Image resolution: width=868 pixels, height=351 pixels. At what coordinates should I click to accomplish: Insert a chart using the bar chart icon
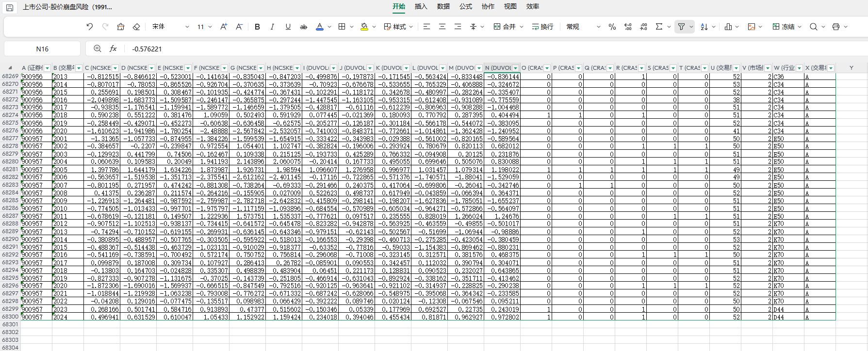(728, 27)
